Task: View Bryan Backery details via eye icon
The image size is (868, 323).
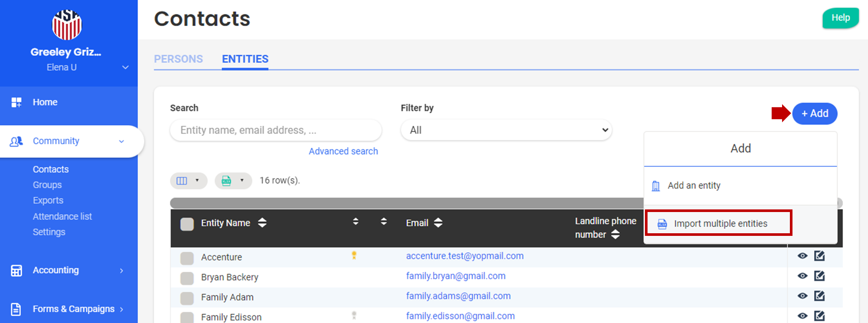Action: 802,276
